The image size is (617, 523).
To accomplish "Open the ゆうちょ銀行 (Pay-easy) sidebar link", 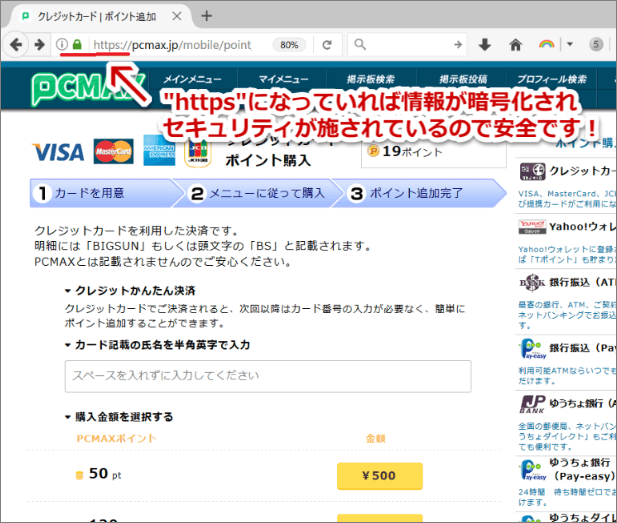I will click(x=583, y=469).
